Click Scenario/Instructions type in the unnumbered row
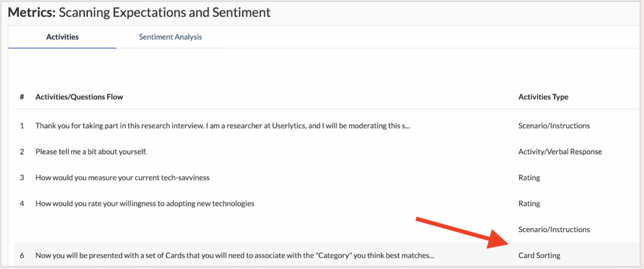The image size is (644, 269). point(553,229)
